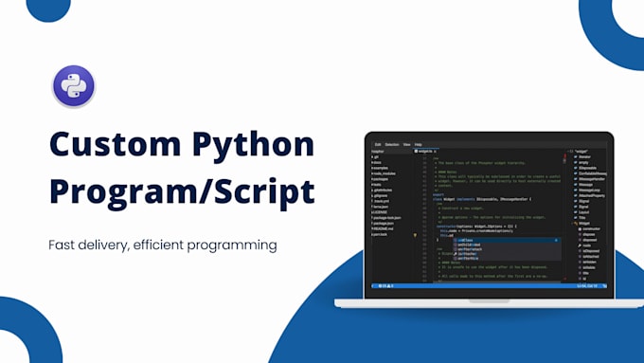The image size is (644, 363).
Task: Open the LICENSE file
Action: click(x=380, y=212)
